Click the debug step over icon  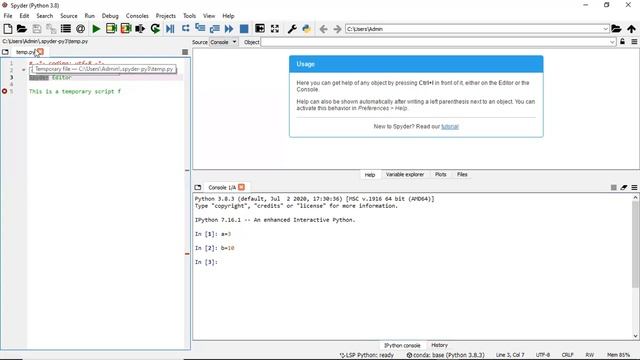pos(185,28)
